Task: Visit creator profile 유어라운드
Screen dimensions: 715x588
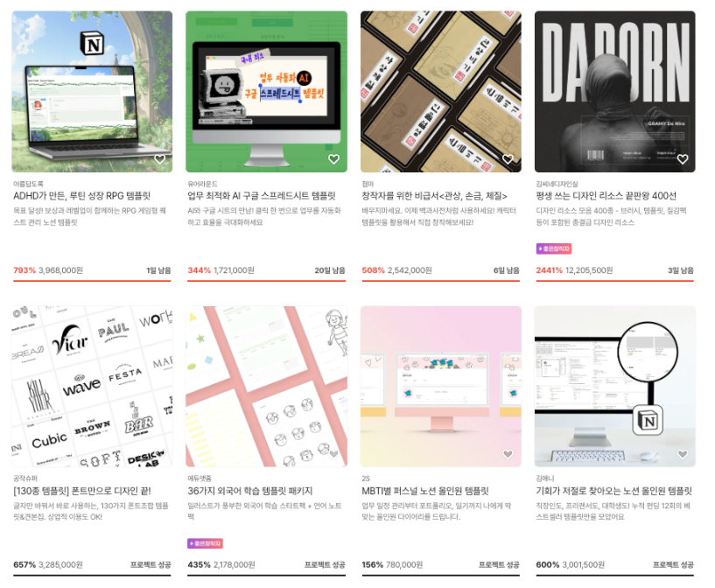Action: [x=202, y=184]
